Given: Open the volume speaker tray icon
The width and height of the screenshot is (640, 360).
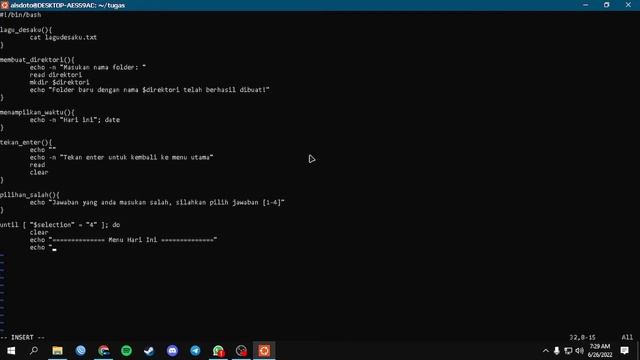Looking at the screenshot, I should (x=579, y=351).
